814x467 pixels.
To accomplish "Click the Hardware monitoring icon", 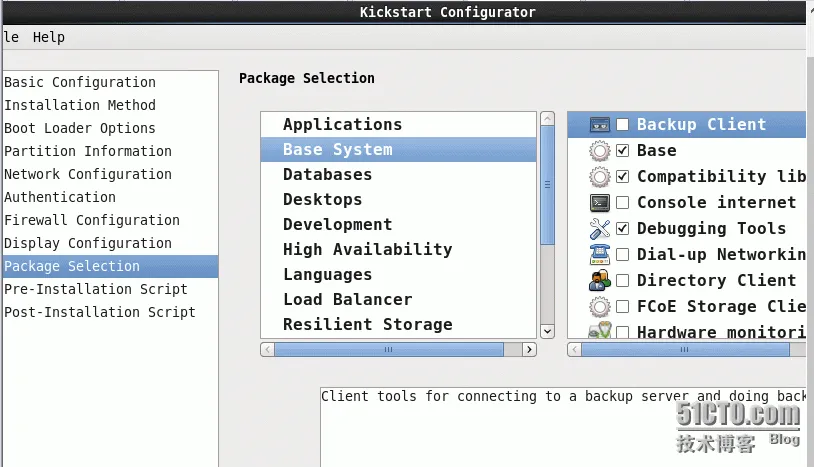I will [600, 331].
